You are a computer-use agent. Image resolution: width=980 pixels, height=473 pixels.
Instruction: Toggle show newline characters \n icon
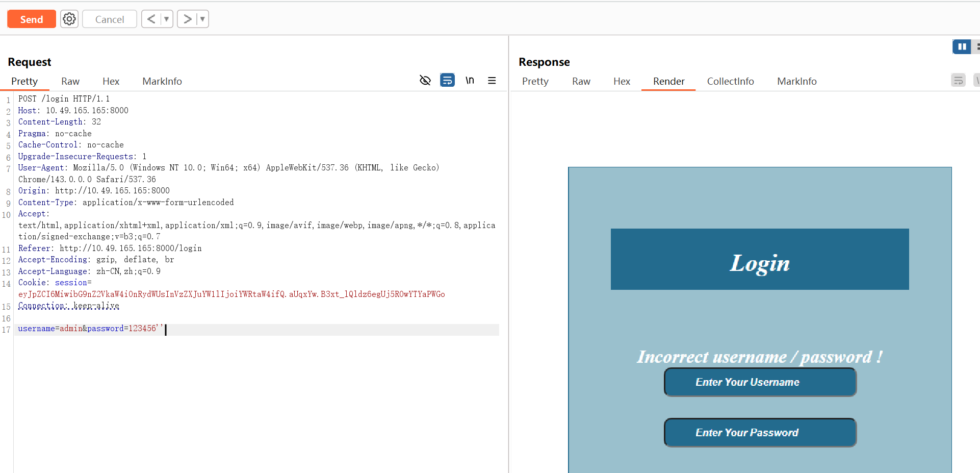(470, 81)
